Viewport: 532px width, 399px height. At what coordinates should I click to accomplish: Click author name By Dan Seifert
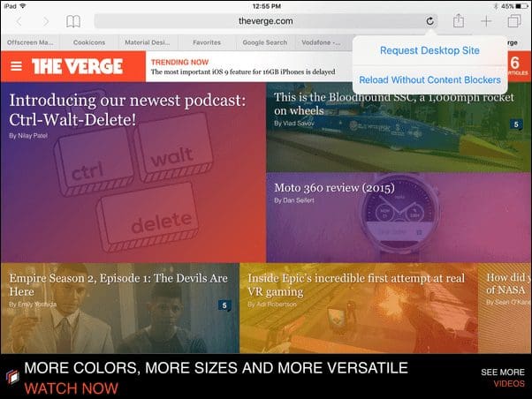tap(294, 200)
